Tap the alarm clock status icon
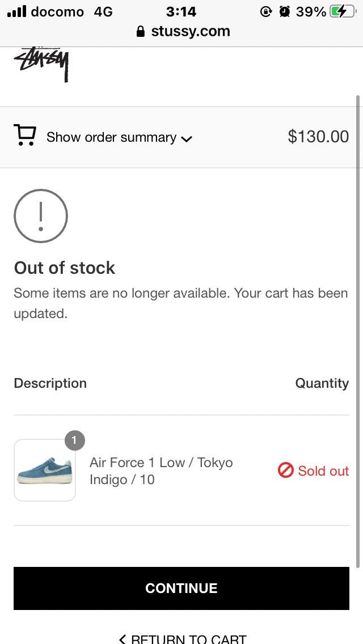This screenshot has height=644, width=363. pyautogui.click(x=285, y=11)
